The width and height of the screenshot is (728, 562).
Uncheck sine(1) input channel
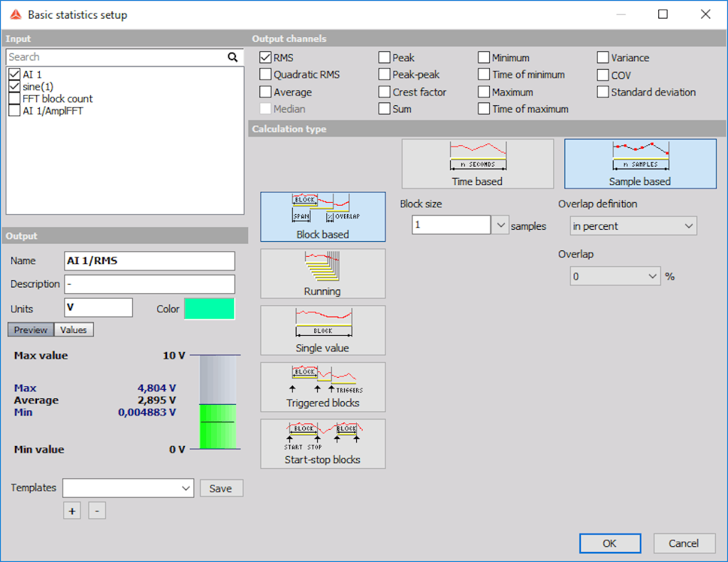(14, 86)
